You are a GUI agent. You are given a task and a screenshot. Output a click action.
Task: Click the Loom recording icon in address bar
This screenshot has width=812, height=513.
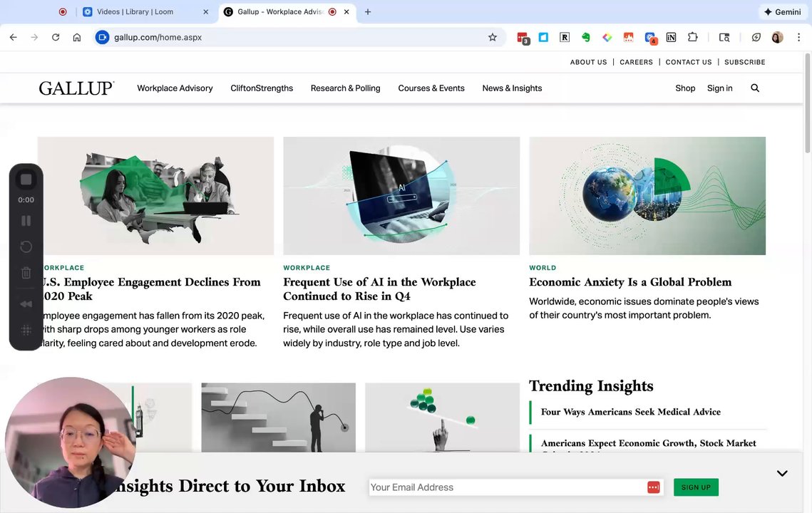(x=103, y=37)
